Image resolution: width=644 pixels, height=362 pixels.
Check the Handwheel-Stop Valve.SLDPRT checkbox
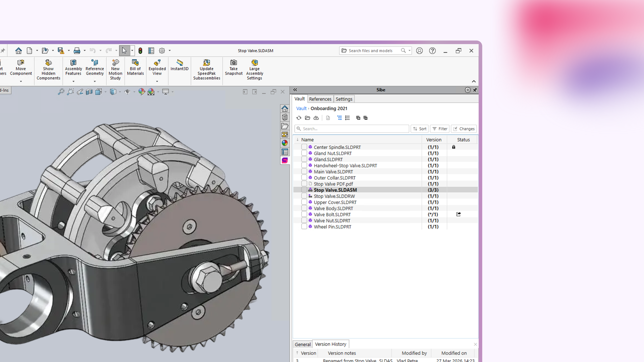[x=304, y=165]
